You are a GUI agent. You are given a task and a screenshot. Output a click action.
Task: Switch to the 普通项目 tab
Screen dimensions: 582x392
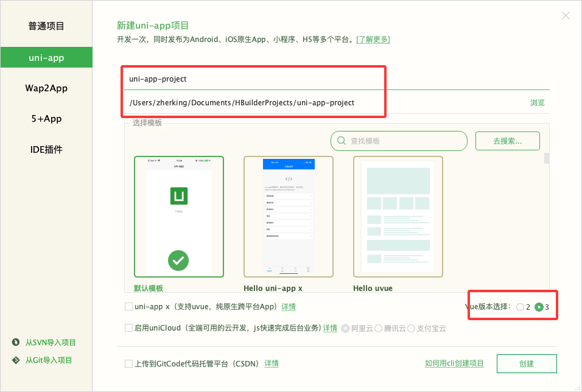click(x=46, y=26)
